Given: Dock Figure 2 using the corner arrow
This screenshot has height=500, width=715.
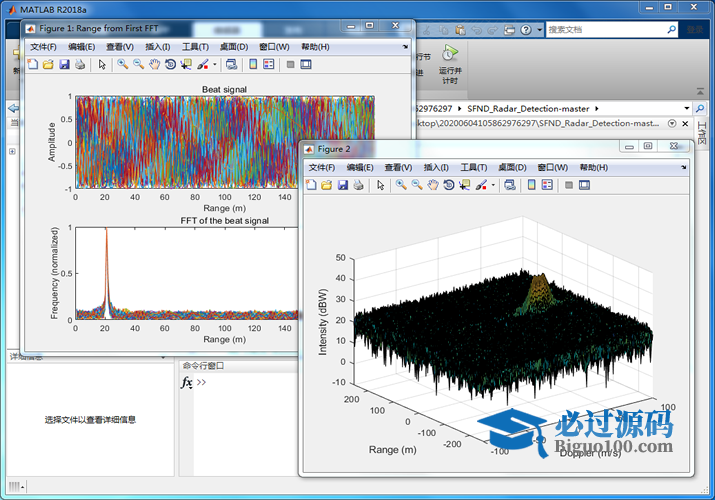Looking at the screenshot, I should [684, 167].
